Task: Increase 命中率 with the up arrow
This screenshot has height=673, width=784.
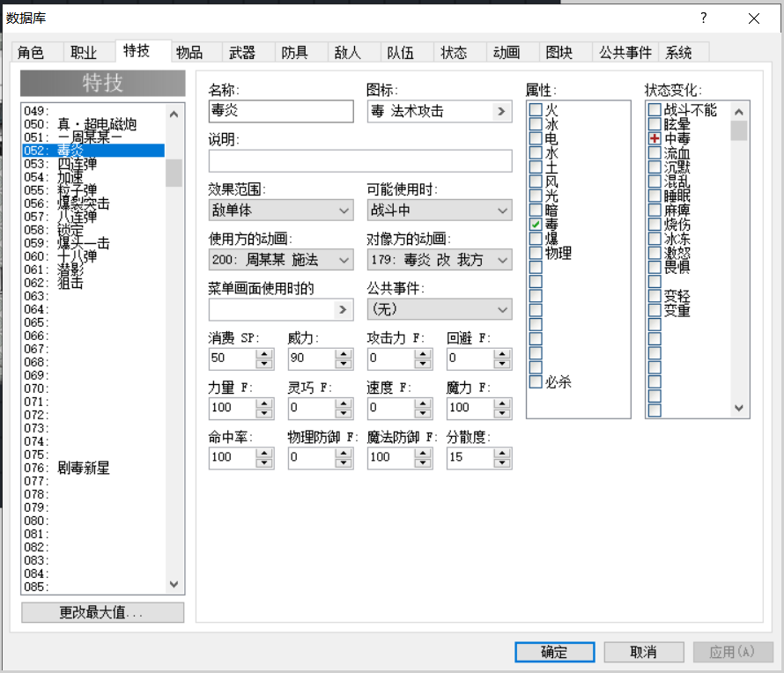Action: [x=264, y=453]
